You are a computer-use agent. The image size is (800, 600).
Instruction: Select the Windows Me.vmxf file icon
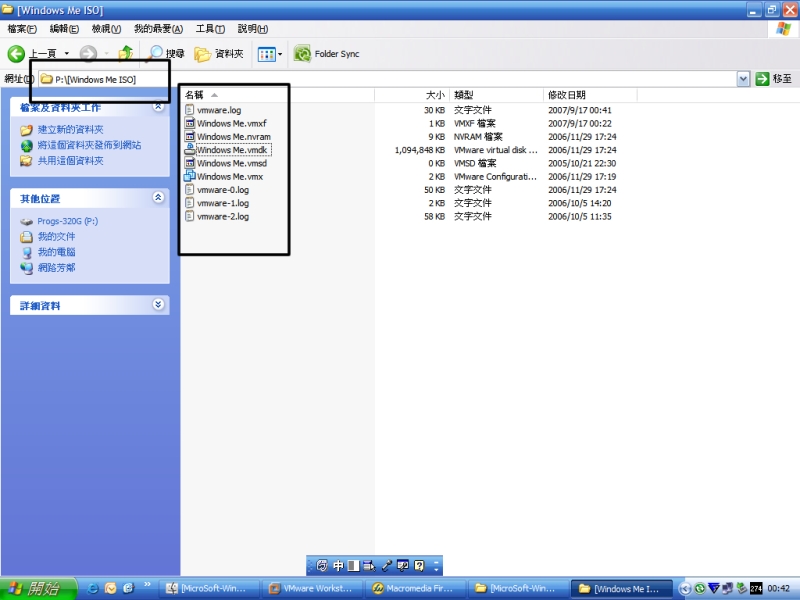pos(189,123)
